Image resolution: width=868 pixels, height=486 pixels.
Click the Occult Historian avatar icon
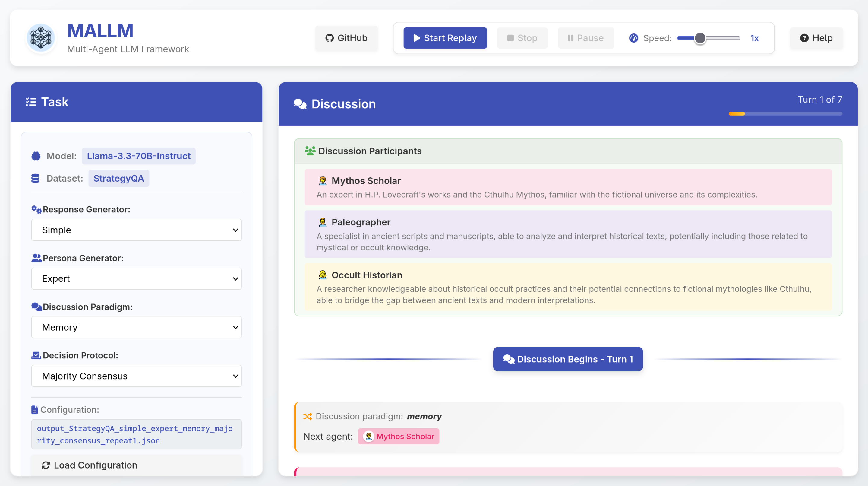[x=323, y=275]
